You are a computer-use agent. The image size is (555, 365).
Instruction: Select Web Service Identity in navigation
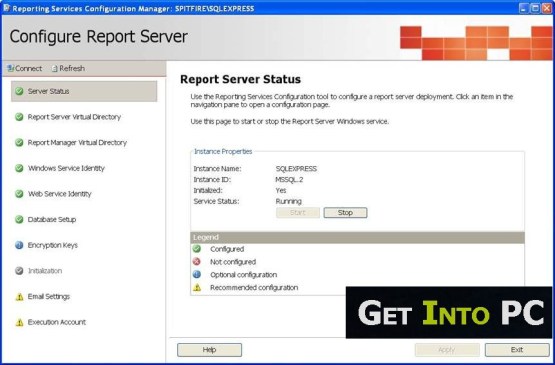pos(59,194)
